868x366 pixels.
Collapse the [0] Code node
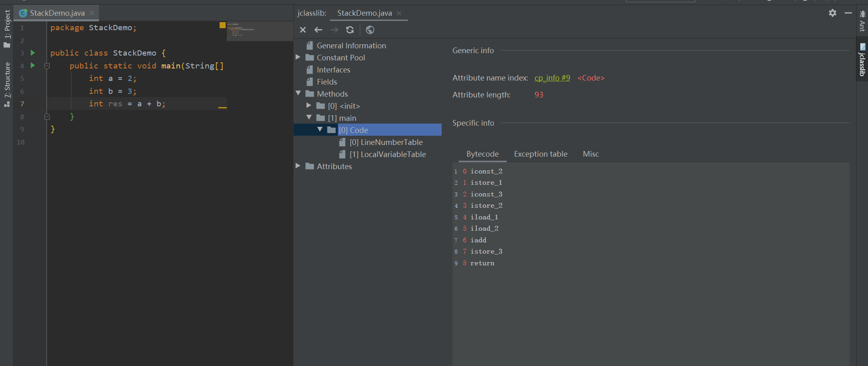click(x=320, y=130)
